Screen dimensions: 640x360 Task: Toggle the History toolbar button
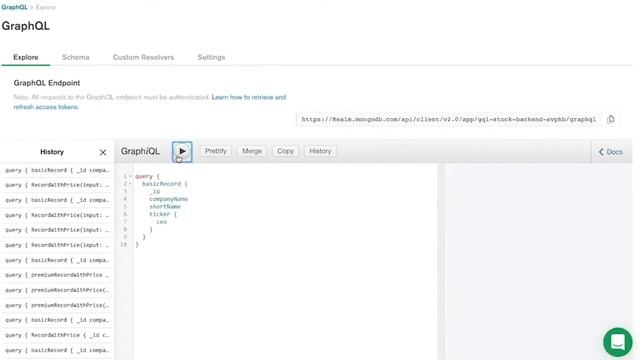tap(320, 151)
